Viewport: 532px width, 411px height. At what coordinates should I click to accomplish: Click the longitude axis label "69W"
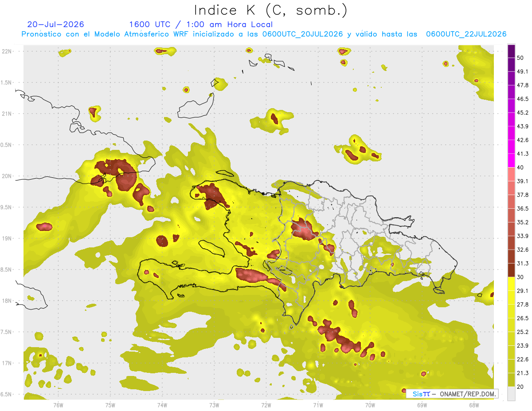coord(422,404)
